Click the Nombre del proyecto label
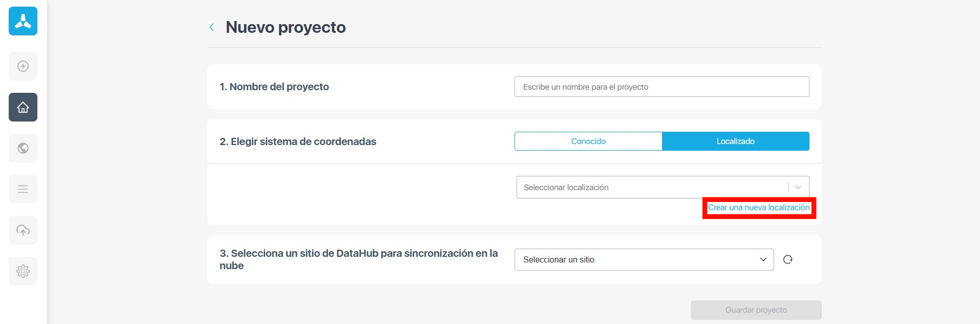The image size is (980, 324). pyautogui.click(x=274, y=87)
